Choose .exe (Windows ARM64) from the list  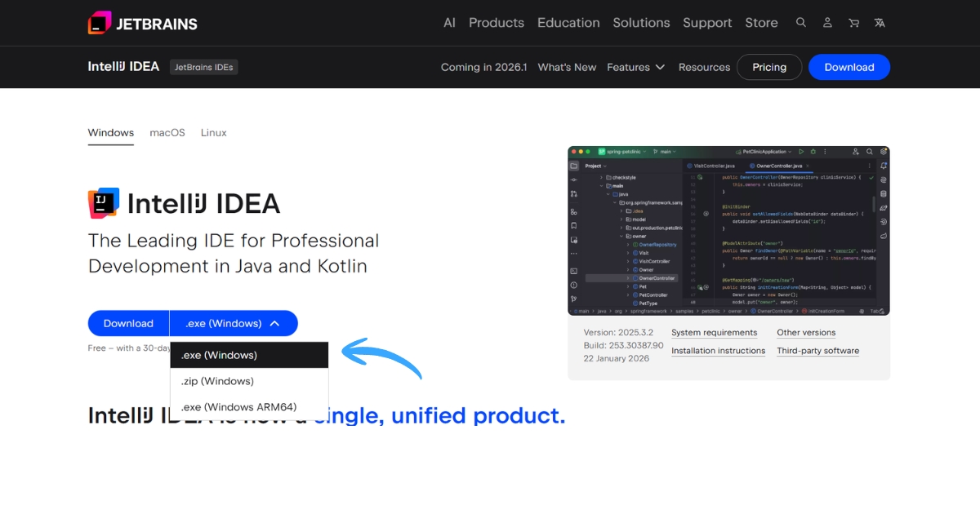(249, 407)
